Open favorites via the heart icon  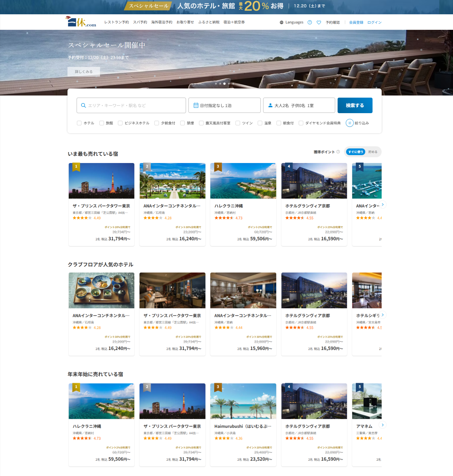(x=319, y=23)
